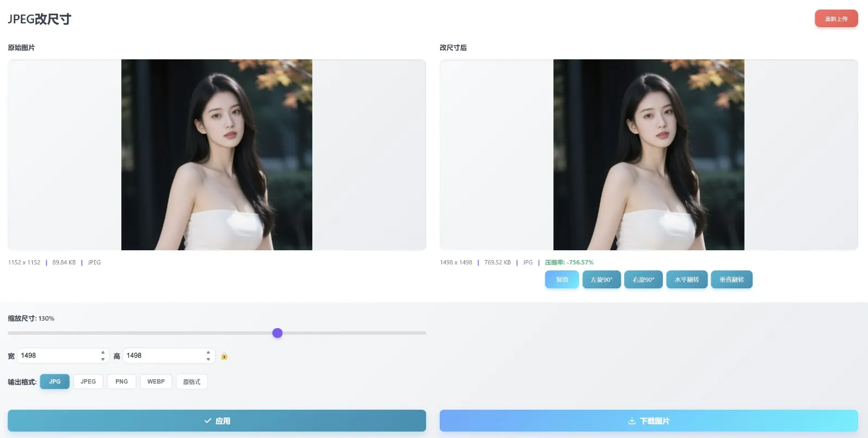Click the 89.84 KB file size text

pyautogui.click(x=64, y=262)
